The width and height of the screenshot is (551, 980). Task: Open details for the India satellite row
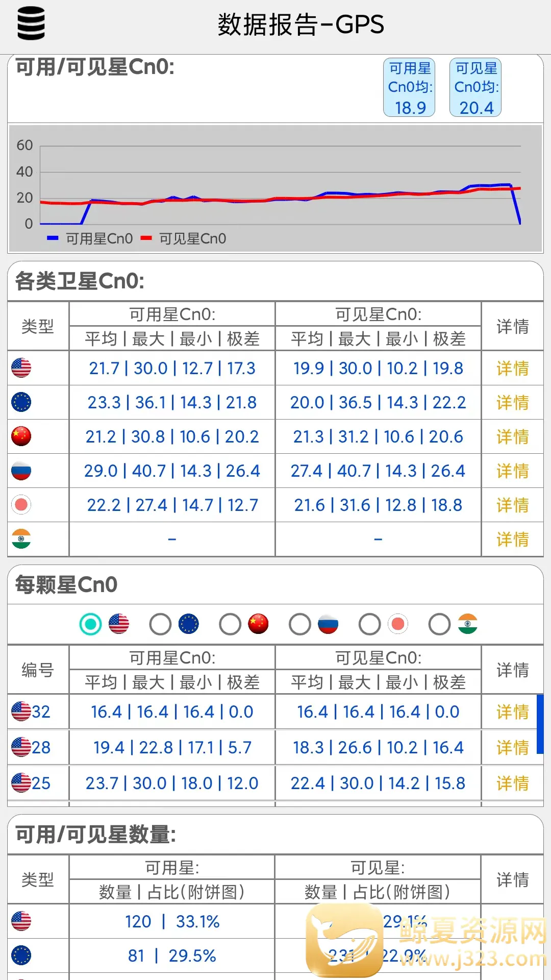[512, 540]
